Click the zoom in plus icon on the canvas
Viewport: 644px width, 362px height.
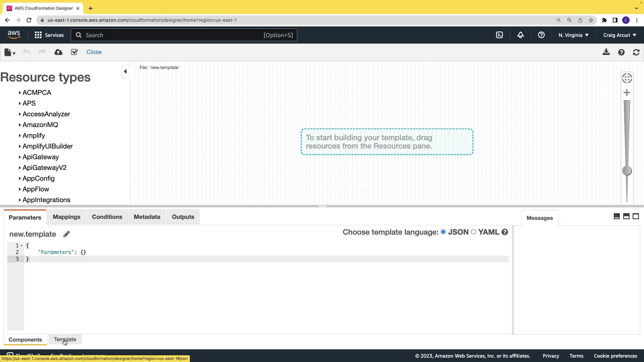627,93
